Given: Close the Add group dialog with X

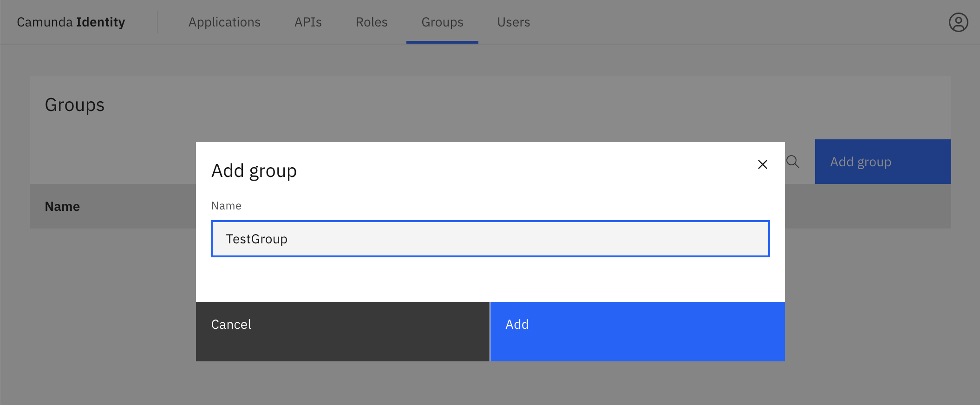Looking at the screenshot, I should 762,164.
